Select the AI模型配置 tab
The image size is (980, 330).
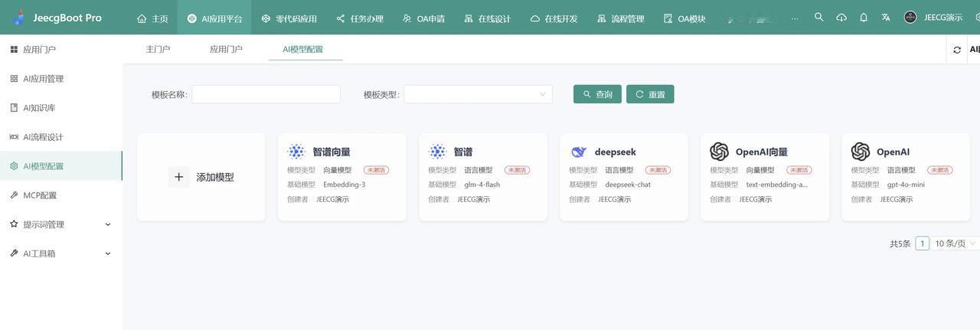[x=302, y=49]
